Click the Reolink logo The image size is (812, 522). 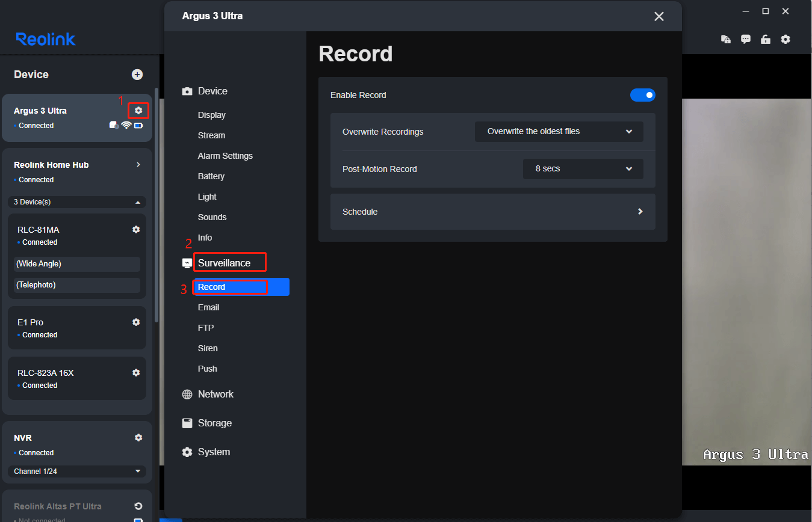(x=46, y=39)
